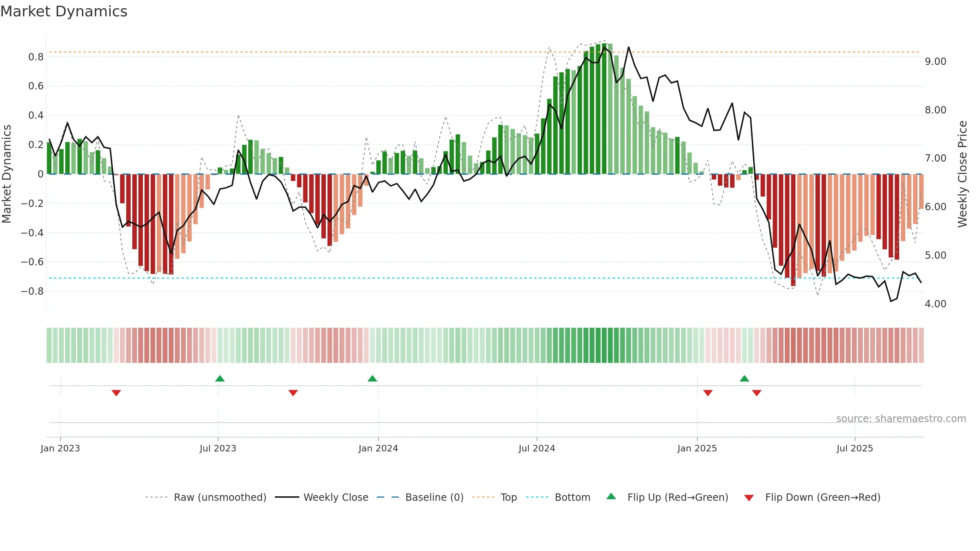Click the 0.8 left axis label
The height and width of the screenshot is (551, 980).
click(36, 57)
